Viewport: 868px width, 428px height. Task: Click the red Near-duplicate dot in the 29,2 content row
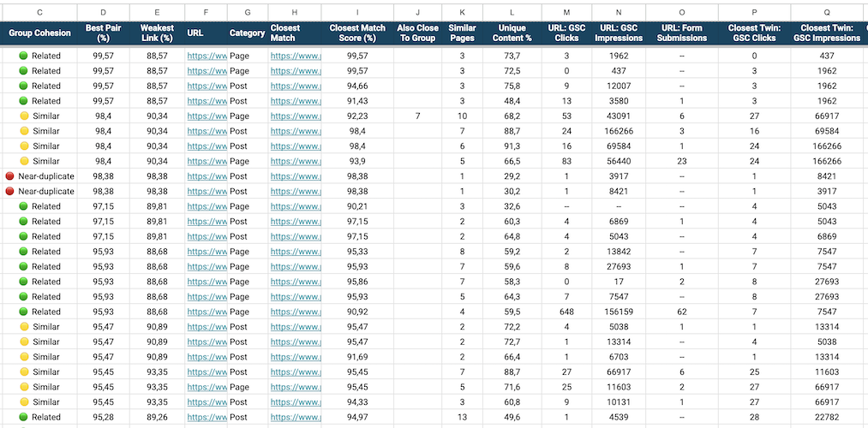[9, 175]
